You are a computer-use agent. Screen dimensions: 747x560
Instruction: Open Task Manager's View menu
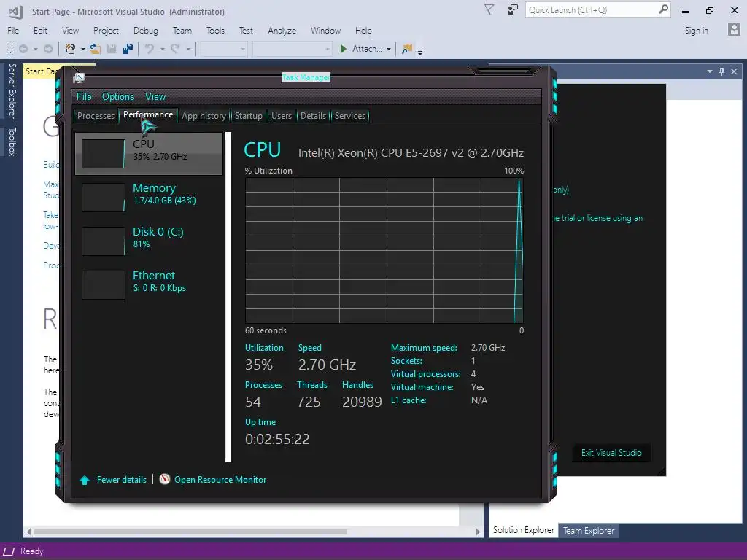155,97
